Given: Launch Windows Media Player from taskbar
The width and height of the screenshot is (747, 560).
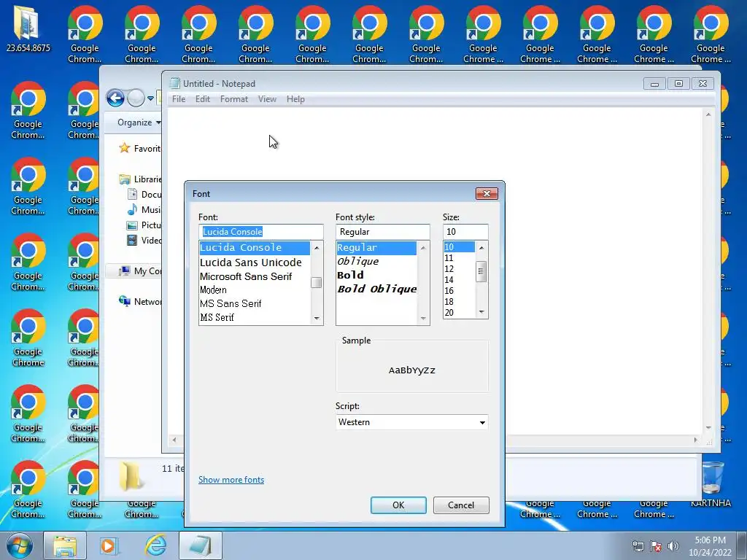Looking at the screenshot, I should (x=109, y=545).
